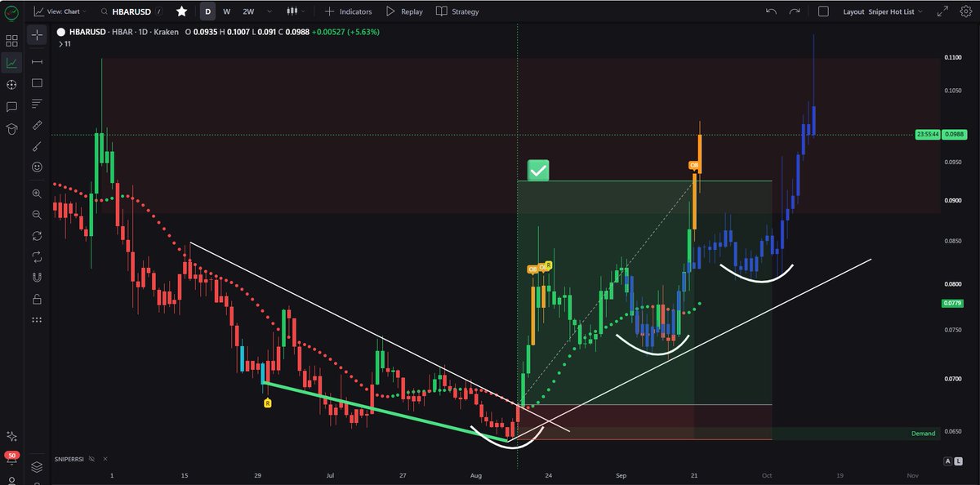Click the yellow R marker under late June candle
The image size is (980, 485).
point(268,403)
